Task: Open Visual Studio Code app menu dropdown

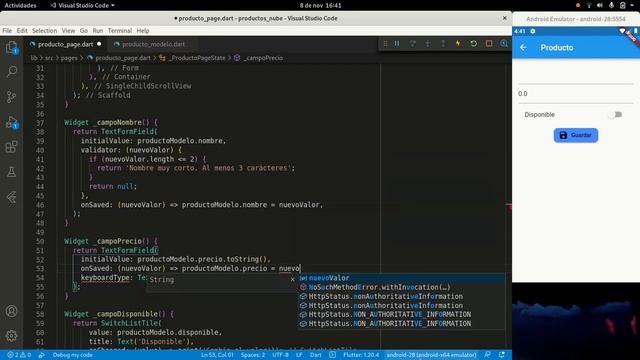Action: tap(82, 5)
